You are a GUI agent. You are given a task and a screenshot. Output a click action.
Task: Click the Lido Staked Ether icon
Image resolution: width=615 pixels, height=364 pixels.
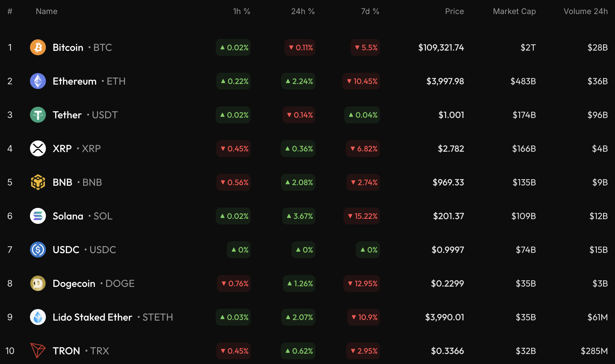[38, 317]
